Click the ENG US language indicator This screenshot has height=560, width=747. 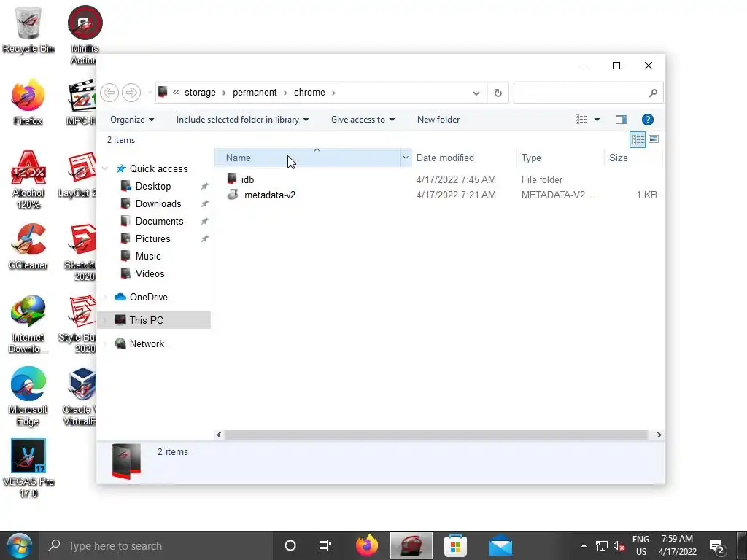(640, 545)
